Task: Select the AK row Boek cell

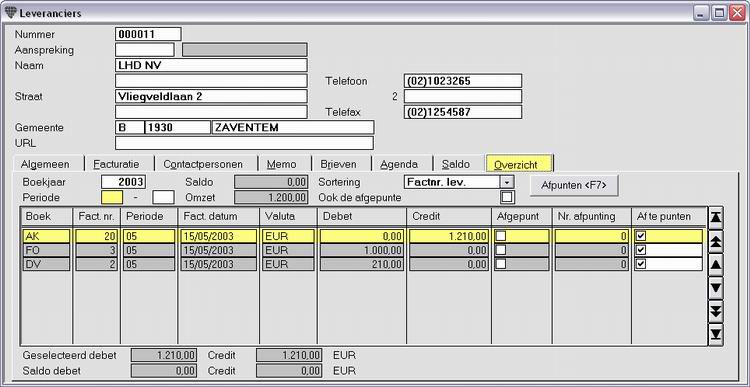Action: [x=46, y=236]
